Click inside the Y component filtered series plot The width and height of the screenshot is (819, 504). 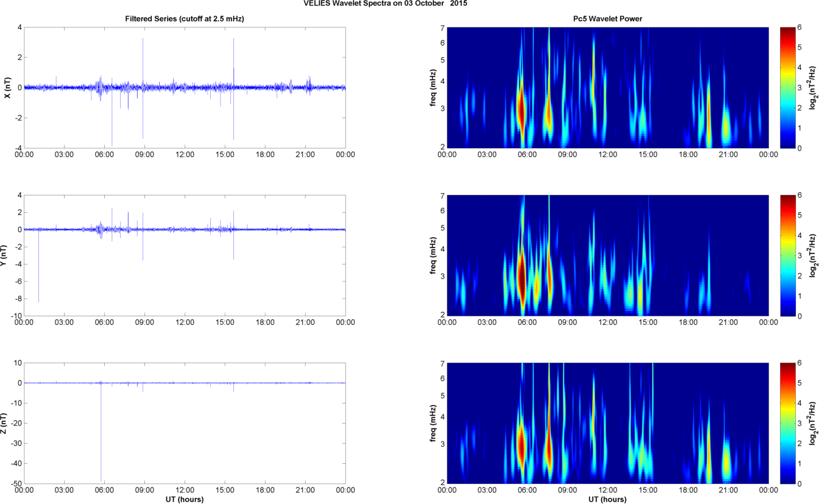tap(185, 255)
